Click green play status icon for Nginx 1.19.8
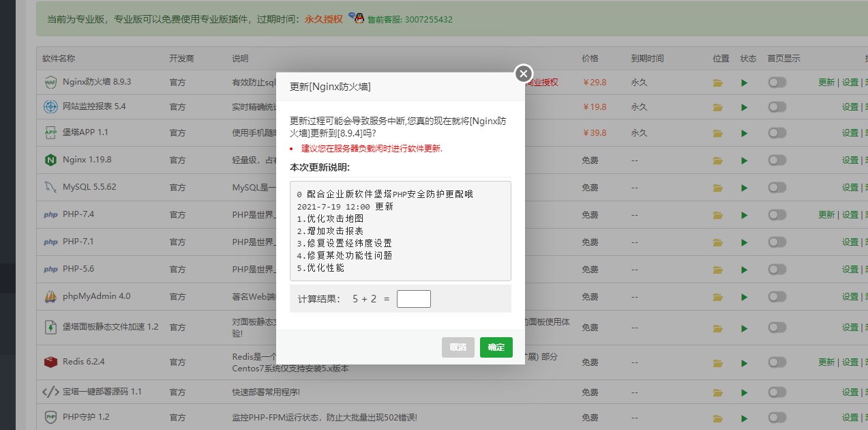868x430 pixels. coord(745,160)
